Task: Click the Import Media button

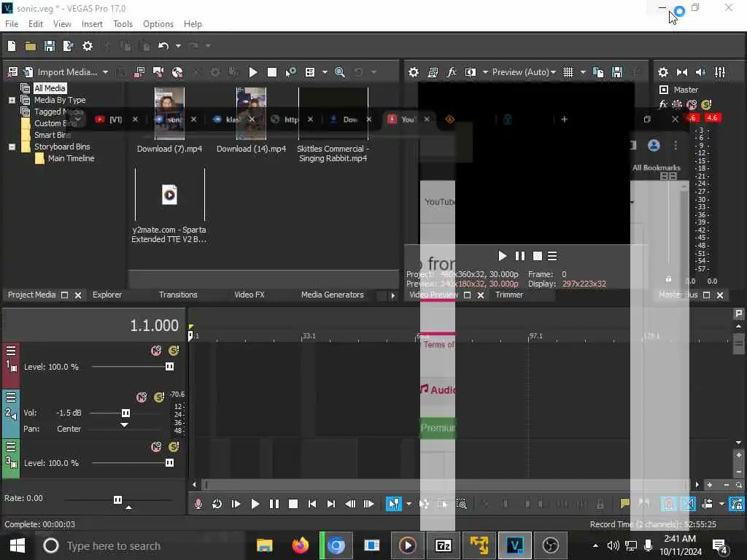Action: (x=61, y=72)
